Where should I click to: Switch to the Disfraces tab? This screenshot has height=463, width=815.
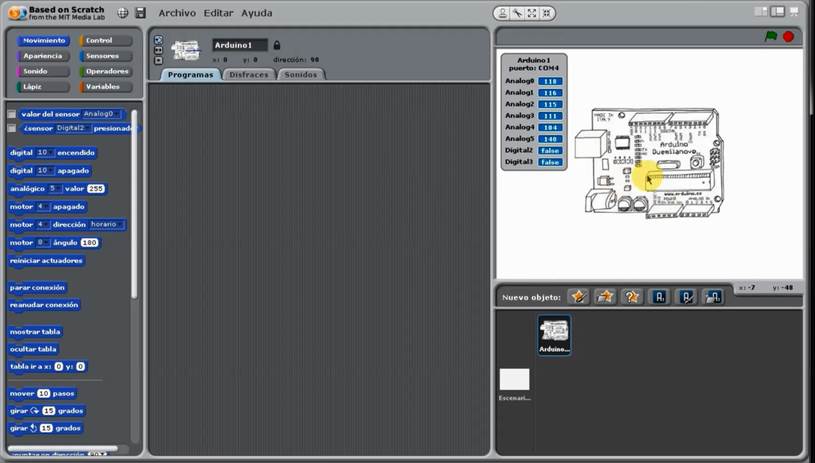click(249, 75)
